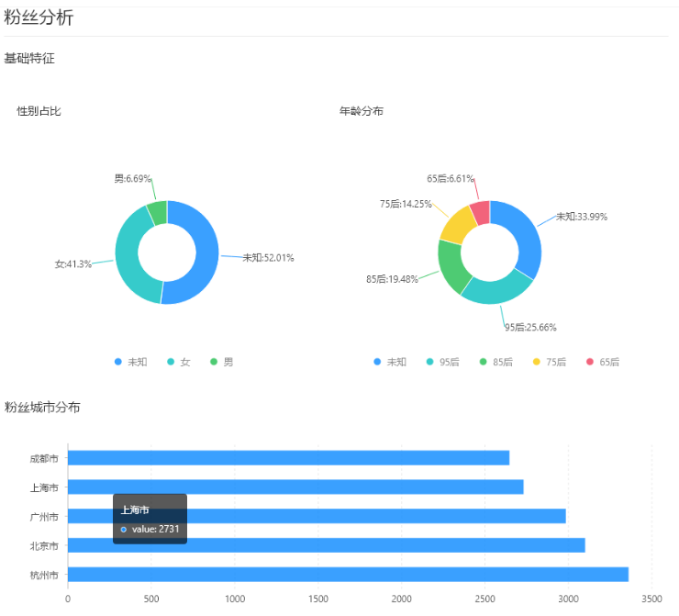Image resolution: width=679 pixels, height=616 pixels.
Task: Click the 95后:25.66% label
Action: [530, 327]
